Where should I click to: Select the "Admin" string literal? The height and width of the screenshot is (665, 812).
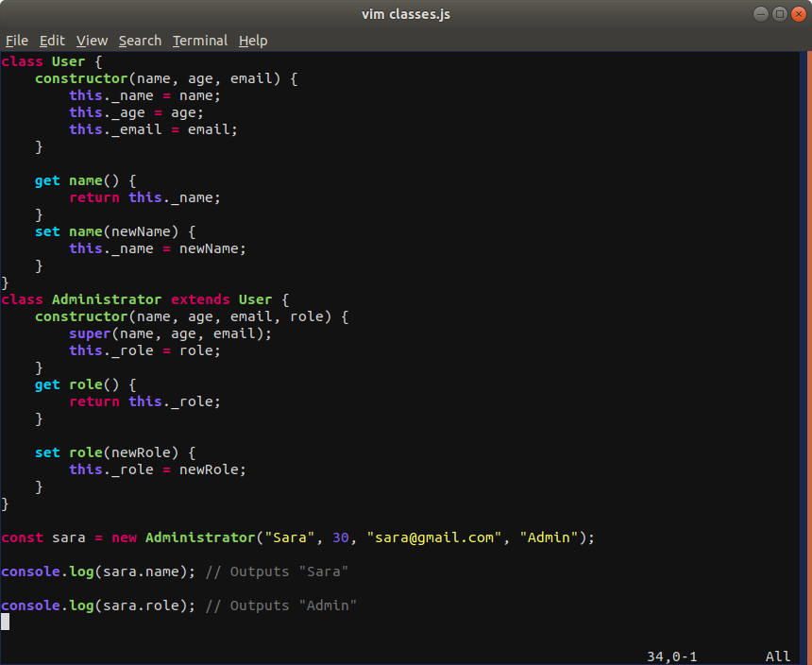pyautogui.click(x=552, y=537)
